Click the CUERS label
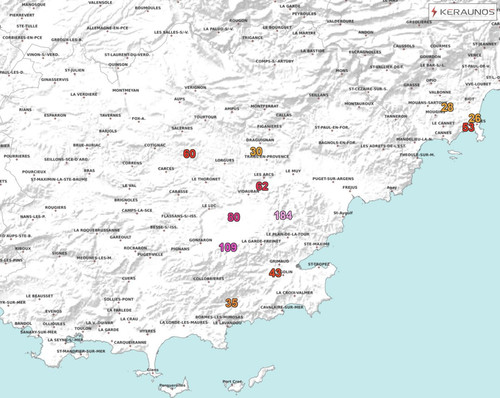Viewport: 500px width, 398px height. click(x=129, y=278)
